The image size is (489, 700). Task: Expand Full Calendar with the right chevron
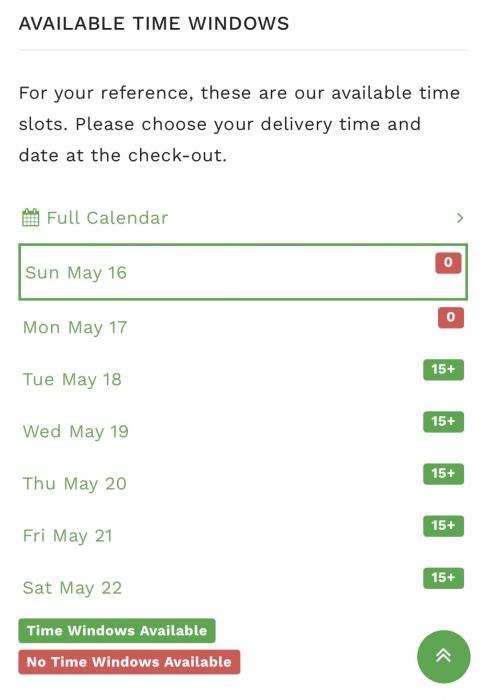coord(460,218)
